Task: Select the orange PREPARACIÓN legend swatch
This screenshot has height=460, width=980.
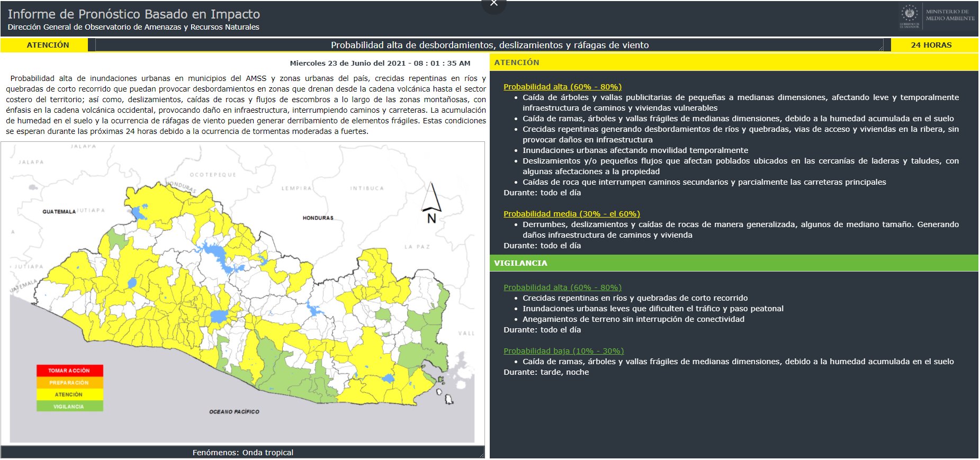Action: [x=69, y=383]
